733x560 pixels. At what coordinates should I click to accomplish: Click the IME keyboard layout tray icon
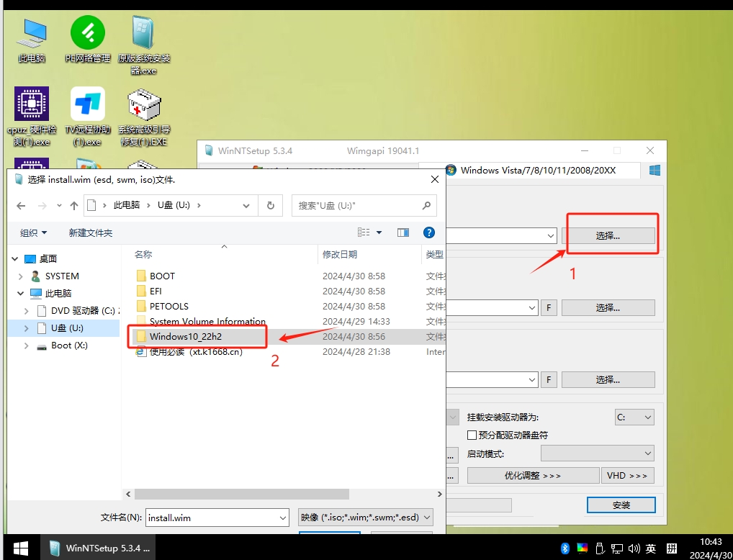(672, 548)
